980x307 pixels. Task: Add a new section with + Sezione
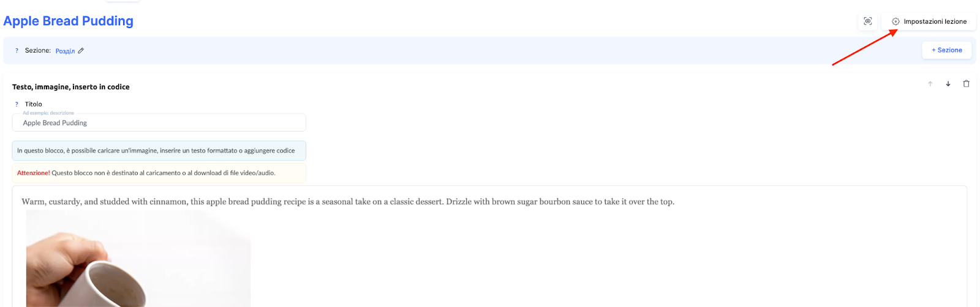click(946, 50)
